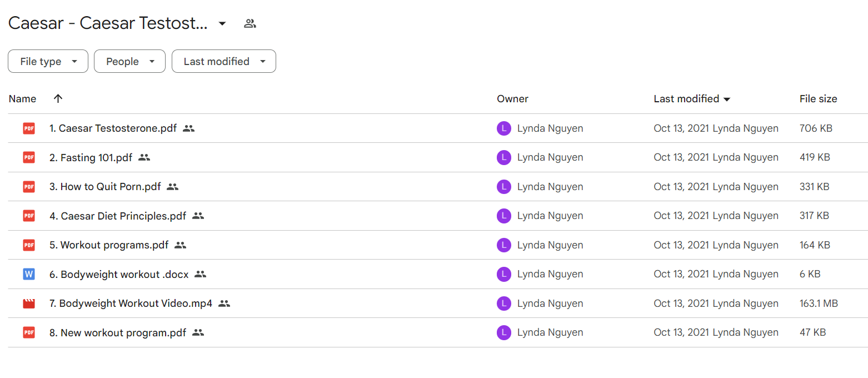Open the folder title dropdown arrow

[222, 23]
